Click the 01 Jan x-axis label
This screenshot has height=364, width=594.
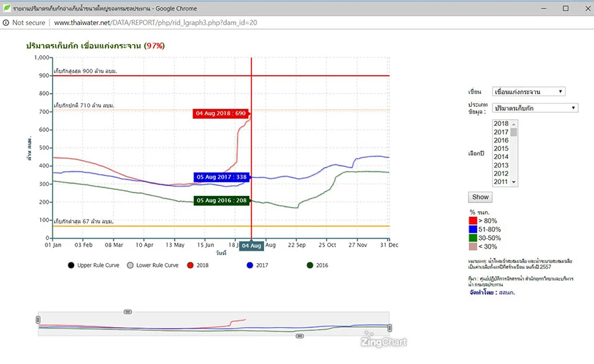53,245
